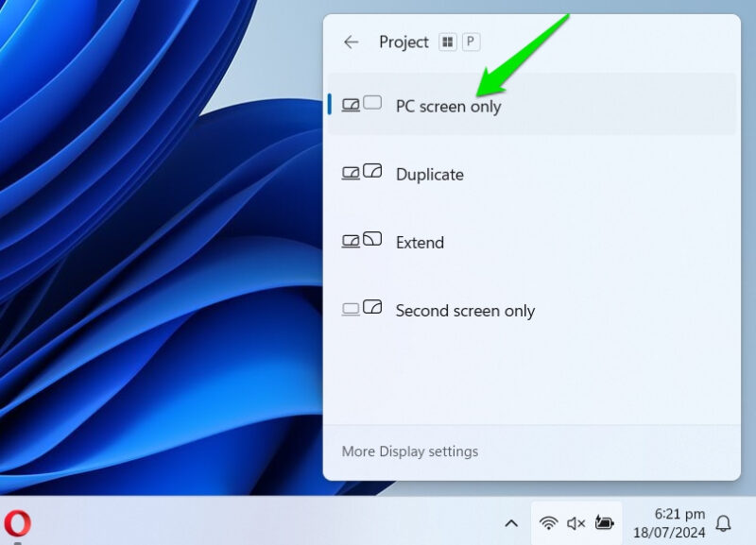
Task: Click the battery icon in the tray
Action: (x=604, y=522)
